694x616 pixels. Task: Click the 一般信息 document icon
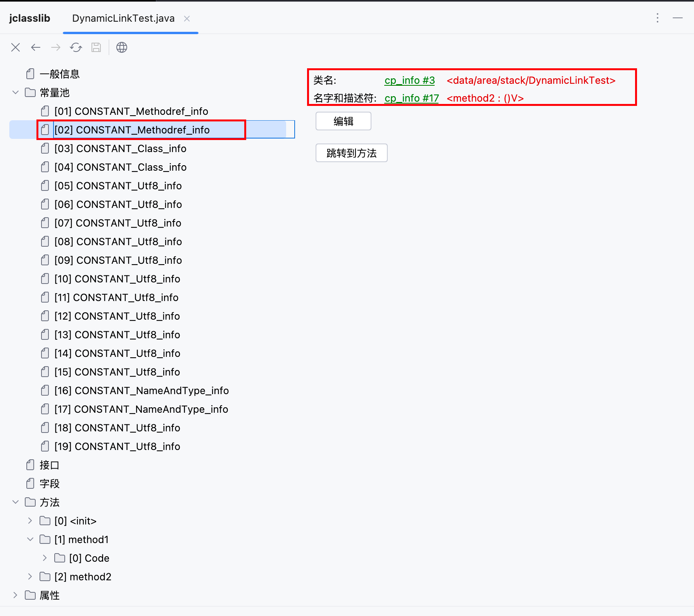coord(30,74)
